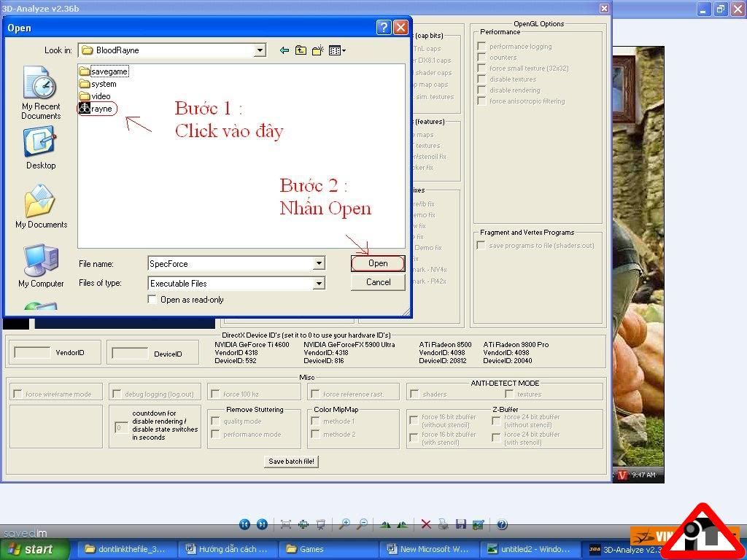Click the File name text field

(231, 263)
